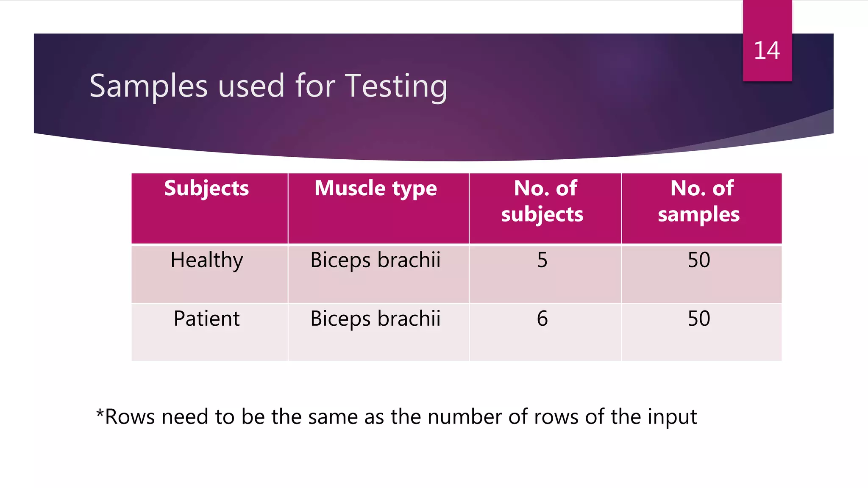868x488 pixels.
Task: Click the footnote about rows of input
Action: tap(396, 417)
